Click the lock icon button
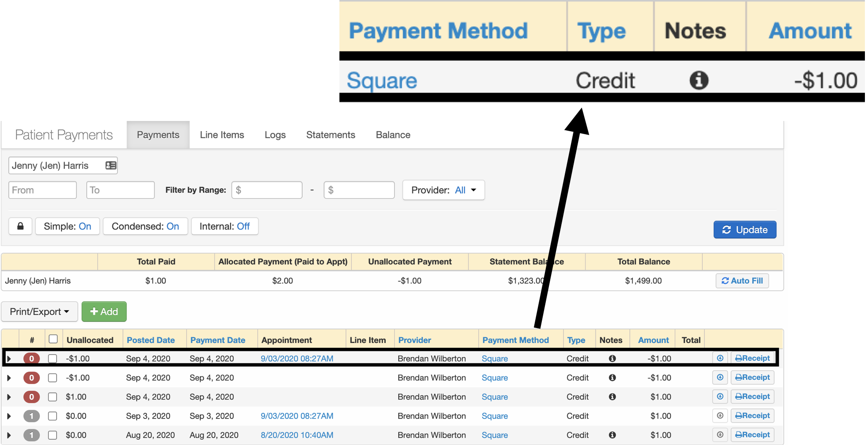 coord(20,226)
